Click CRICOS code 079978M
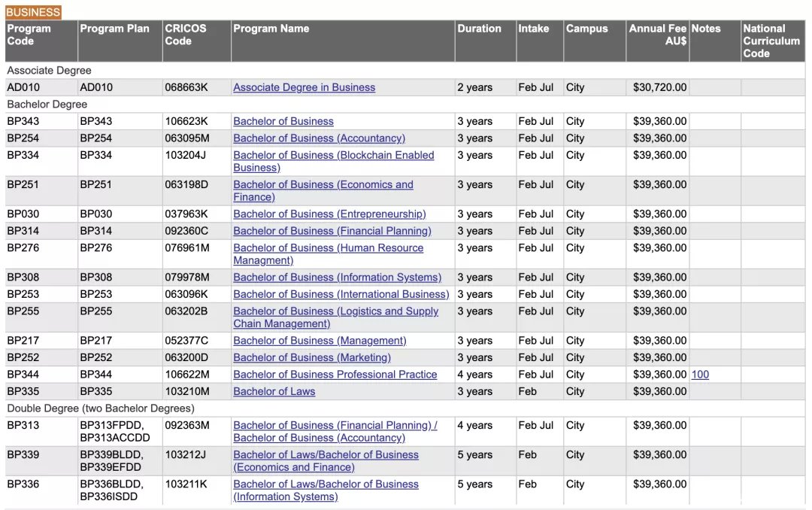Viewport: 812px width, 510px height. (x=187, y=278)
